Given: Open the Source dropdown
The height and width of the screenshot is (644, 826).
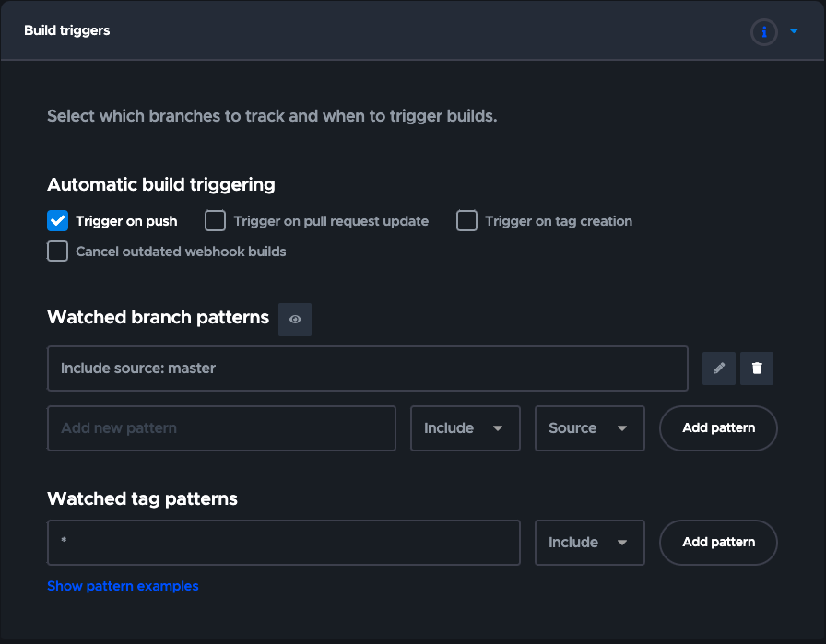Looking at the screenshot, I should pos(589,428).
